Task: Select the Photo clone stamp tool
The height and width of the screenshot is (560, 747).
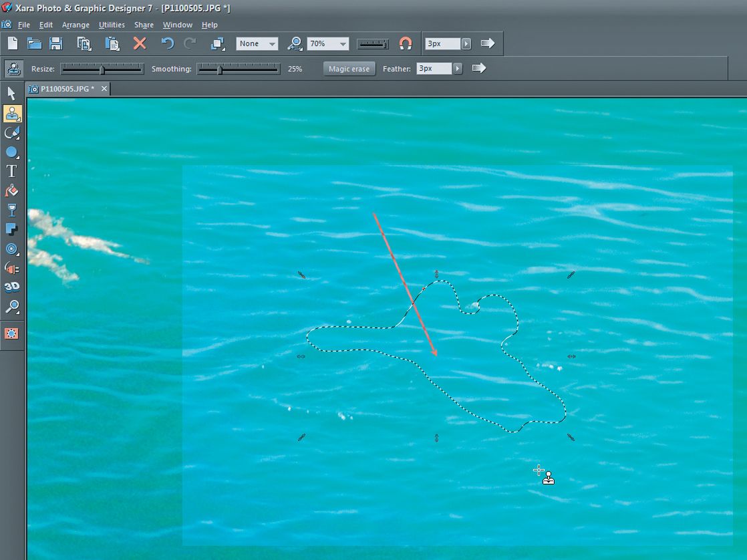Action: [x=12, y=114]
